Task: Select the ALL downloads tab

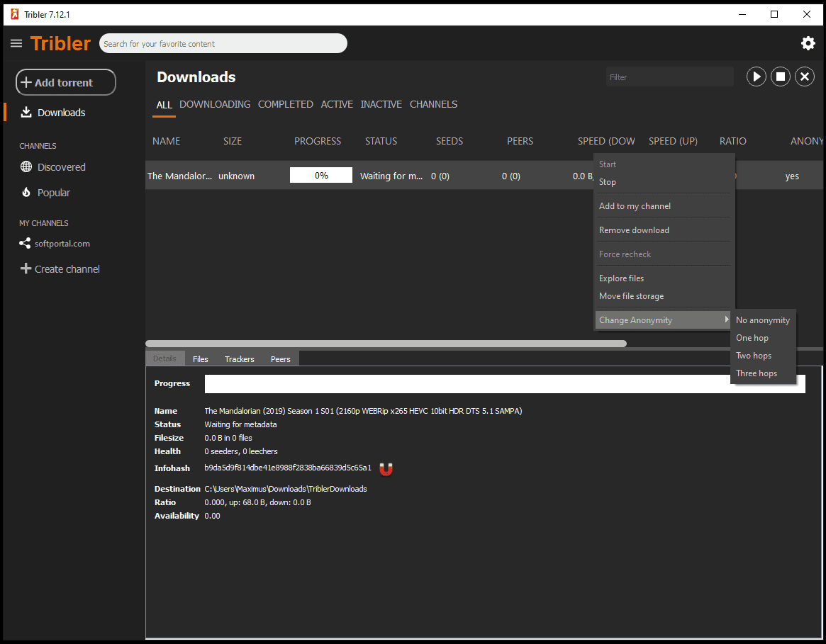Action: click(164, 105)
